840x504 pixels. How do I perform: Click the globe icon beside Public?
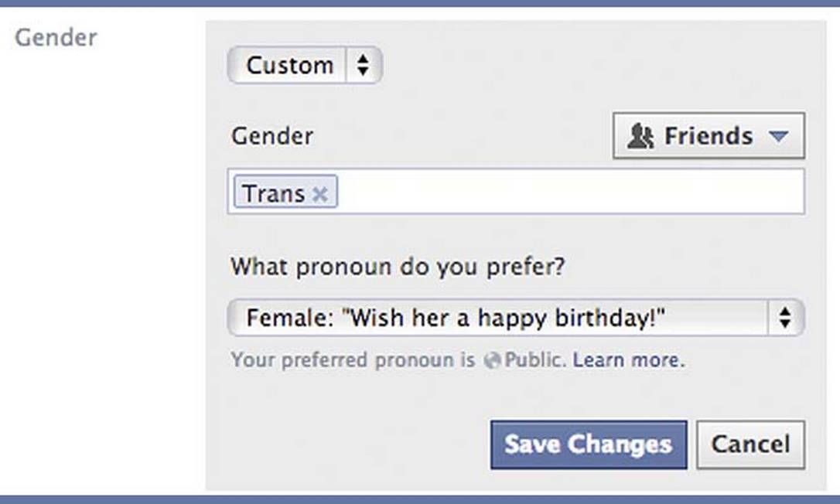coord(491,360)
